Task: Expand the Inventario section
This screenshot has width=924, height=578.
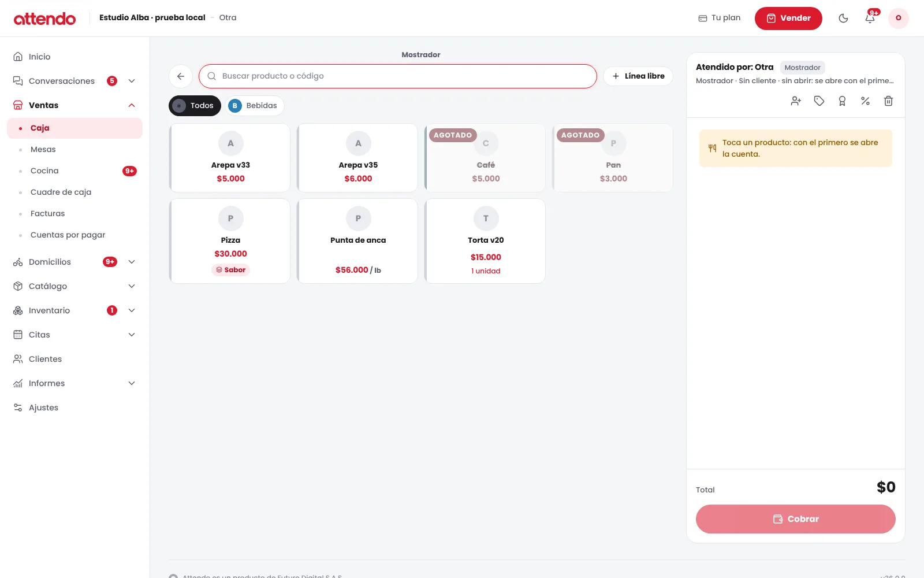Action: (132, 310)
